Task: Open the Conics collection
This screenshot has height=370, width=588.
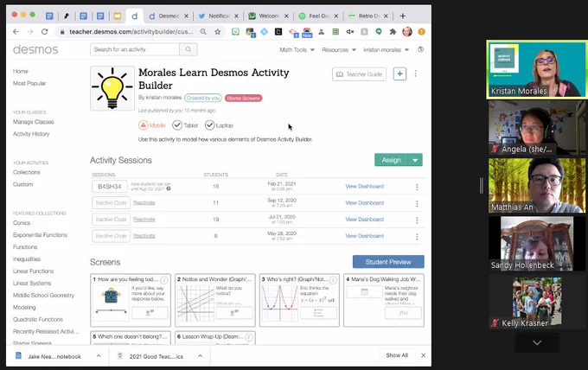Action: click(22, 223)
